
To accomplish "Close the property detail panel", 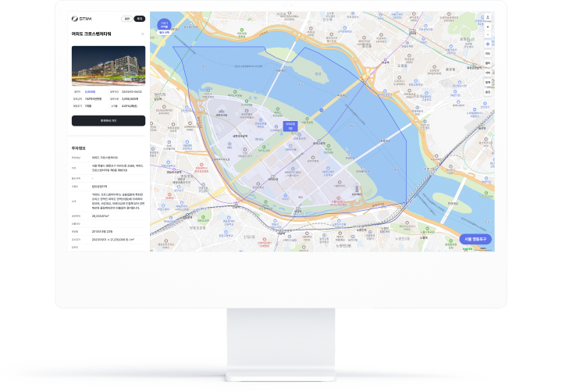I will click(x=143, y=34).
